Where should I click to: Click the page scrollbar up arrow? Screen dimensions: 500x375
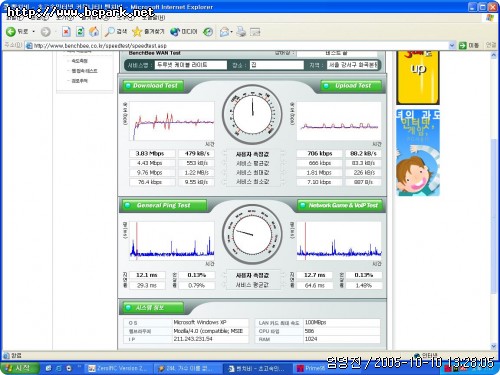tap(494, 55)
